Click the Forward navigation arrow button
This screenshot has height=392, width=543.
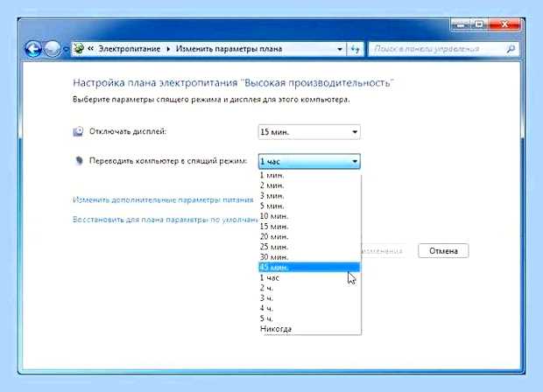[x=53, y=49]
